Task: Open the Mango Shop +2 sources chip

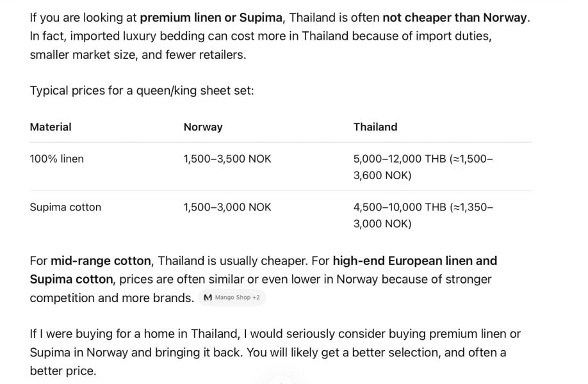Action: [x=232, y=298]
